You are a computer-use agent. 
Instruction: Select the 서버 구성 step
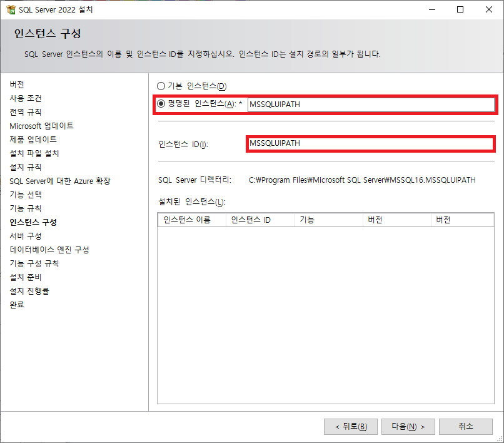pos(26,236)
